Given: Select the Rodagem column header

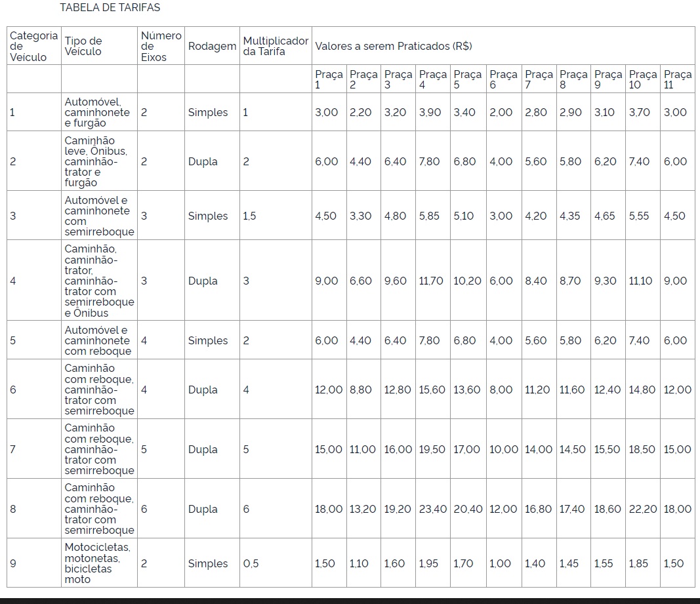Looking at the screenshot, I should click(x=211, y=47).
